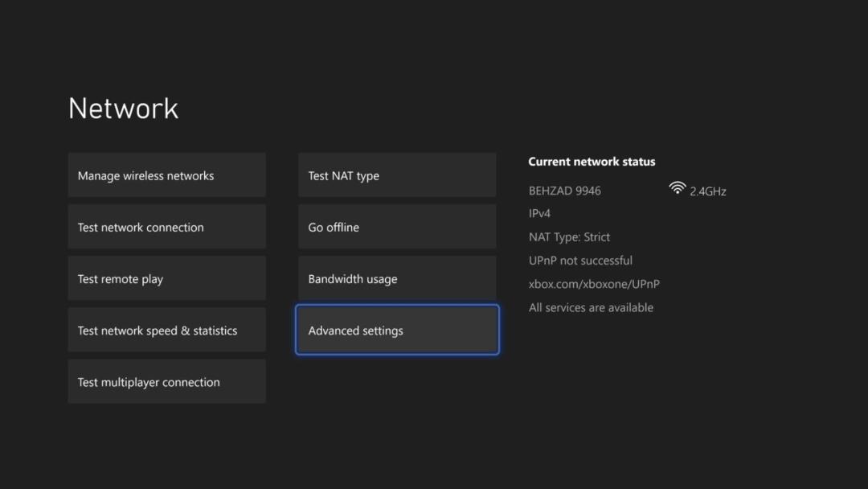This screenshot has height=489, width=868.
Task: Click the UPnP not successful message
Action: [580, 261]
